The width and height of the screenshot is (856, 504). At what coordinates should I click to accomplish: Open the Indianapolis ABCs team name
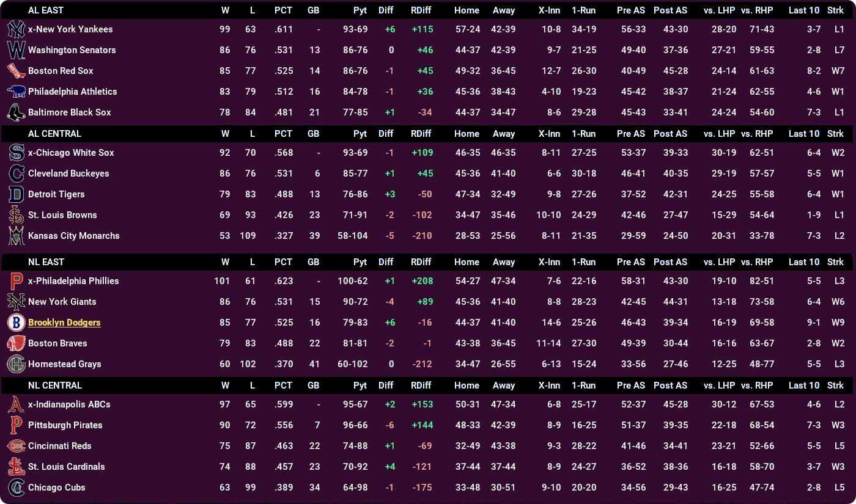tap(70, 404)
